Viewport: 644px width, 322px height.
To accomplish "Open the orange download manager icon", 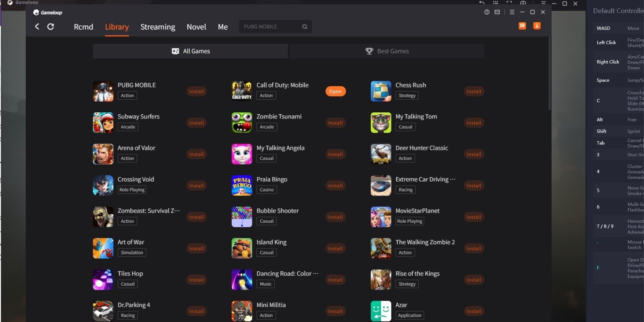I will 537,26.
